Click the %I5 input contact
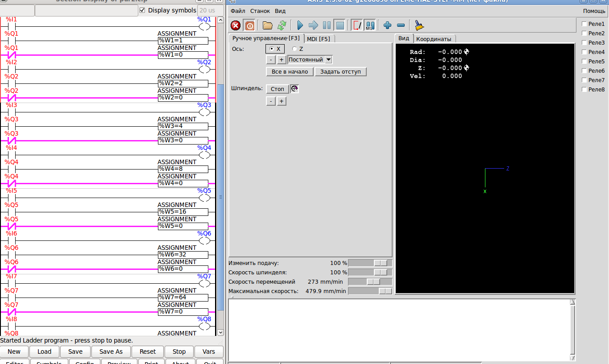This screenshot has height=364, width=609. pyautogui.click(x=12, y=198)
